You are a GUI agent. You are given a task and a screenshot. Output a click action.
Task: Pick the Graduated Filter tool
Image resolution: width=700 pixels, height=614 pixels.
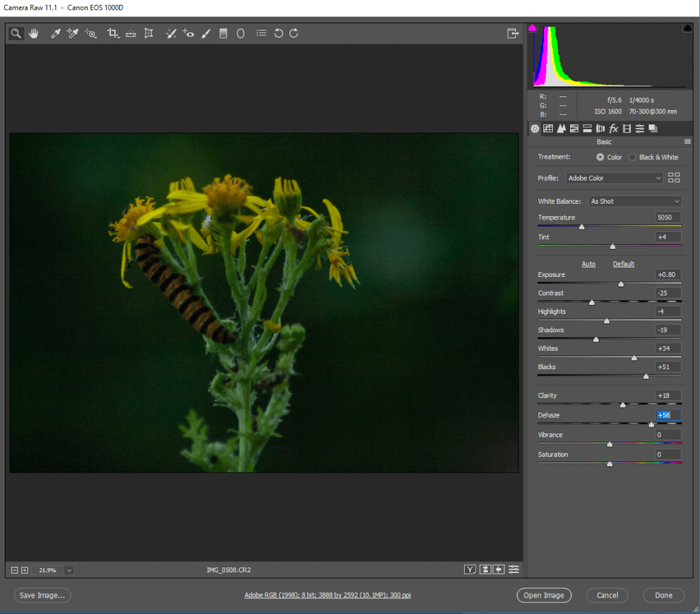coord(223,33)
